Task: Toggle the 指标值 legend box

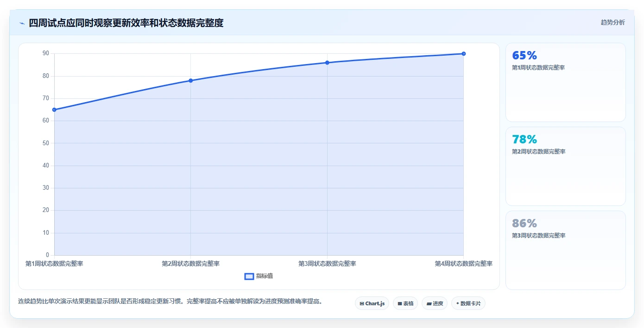Action: (249, 276)
